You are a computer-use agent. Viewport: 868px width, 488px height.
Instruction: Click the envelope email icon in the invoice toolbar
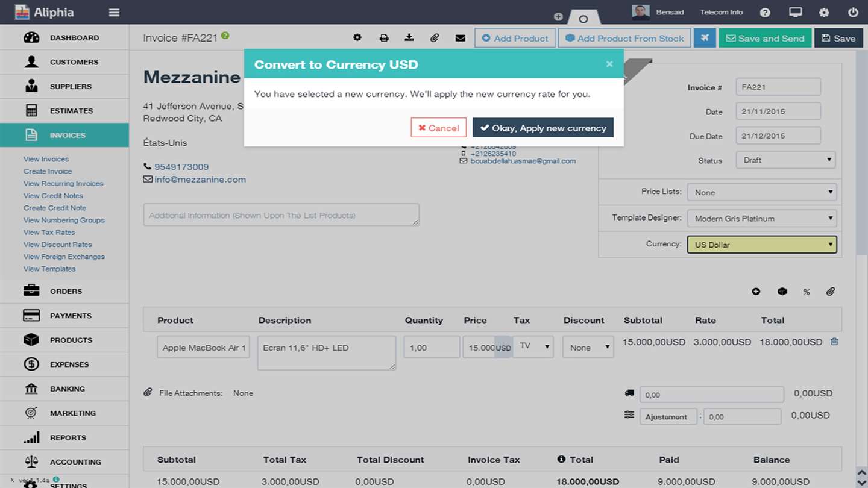click(461, 38)
